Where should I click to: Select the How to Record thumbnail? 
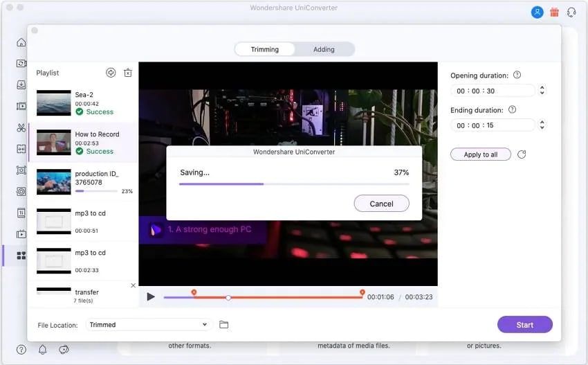click(x=54, y=142)
